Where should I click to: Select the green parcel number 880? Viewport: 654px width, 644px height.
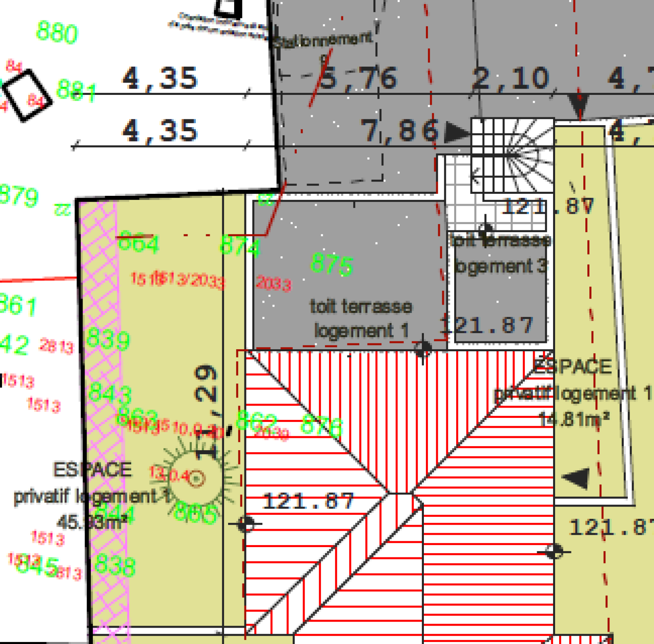pos(57,33)
